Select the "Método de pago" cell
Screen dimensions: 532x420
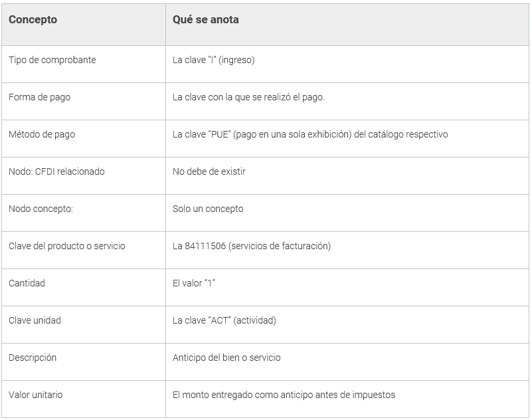[x=42, y=134]
